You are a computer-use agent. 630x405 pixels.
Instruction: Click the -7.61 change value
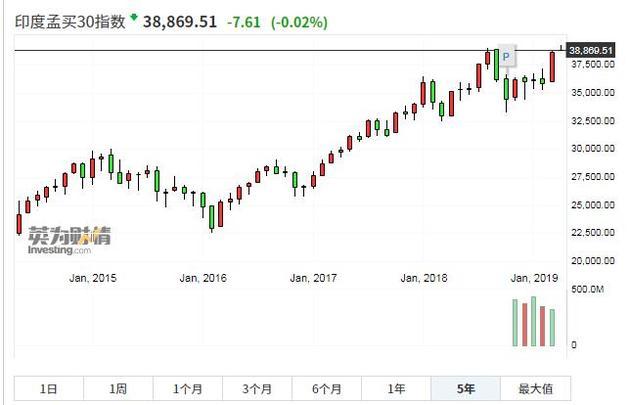[x=244, y=22]
